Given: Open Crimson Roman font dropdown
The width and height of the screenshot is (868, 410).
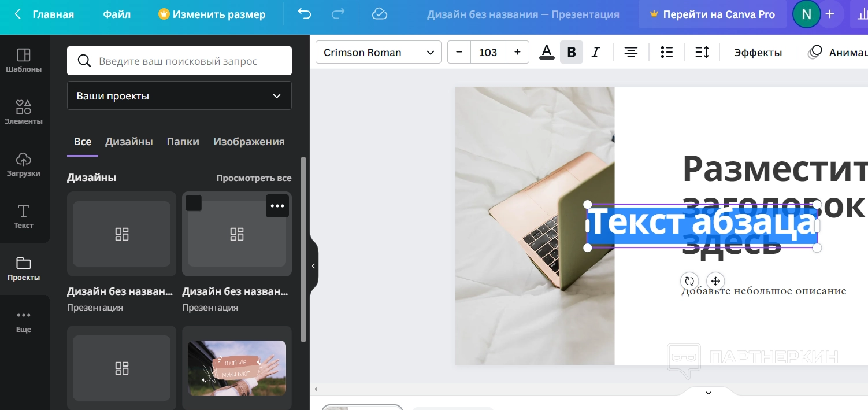Looking at the screenshot, I should tap(379, 53).
